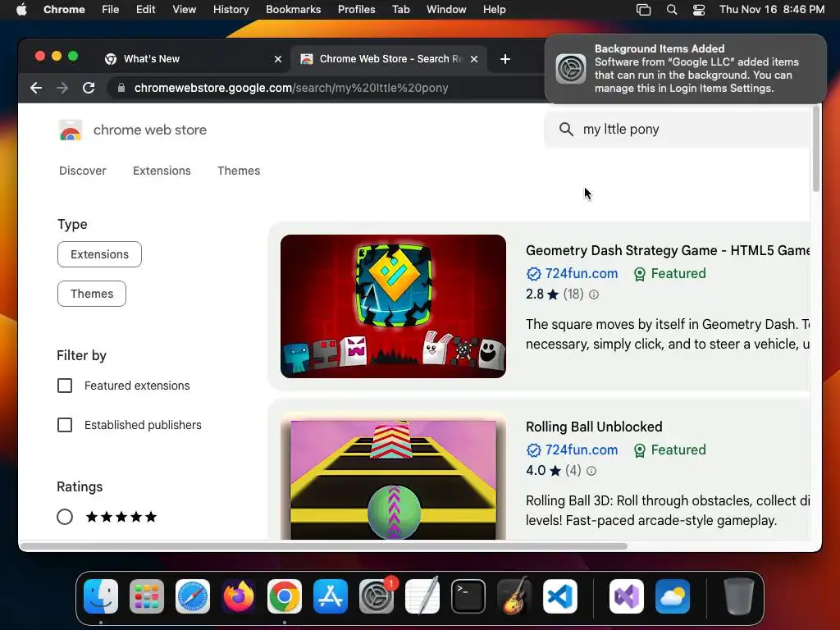Go to the Discover tab
840x630 pixels.
click(83, 171)
